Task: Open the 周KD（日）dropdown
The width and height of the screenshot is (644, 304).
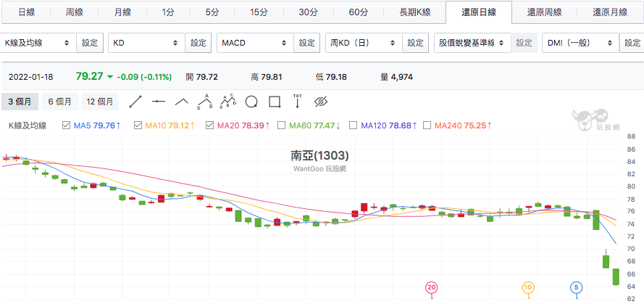Action: pyautogui.click(x=364, y=43)
